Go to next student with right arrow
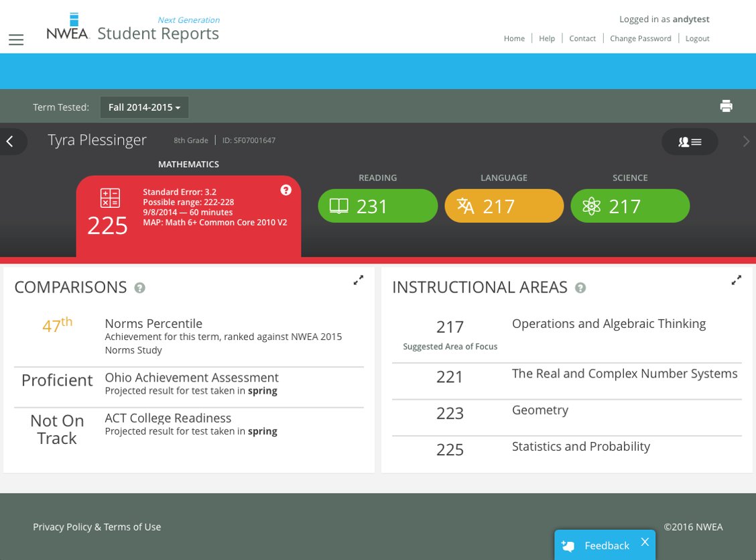Image resolution: width=756 pixels, height=560 pixels. point(746,142)
